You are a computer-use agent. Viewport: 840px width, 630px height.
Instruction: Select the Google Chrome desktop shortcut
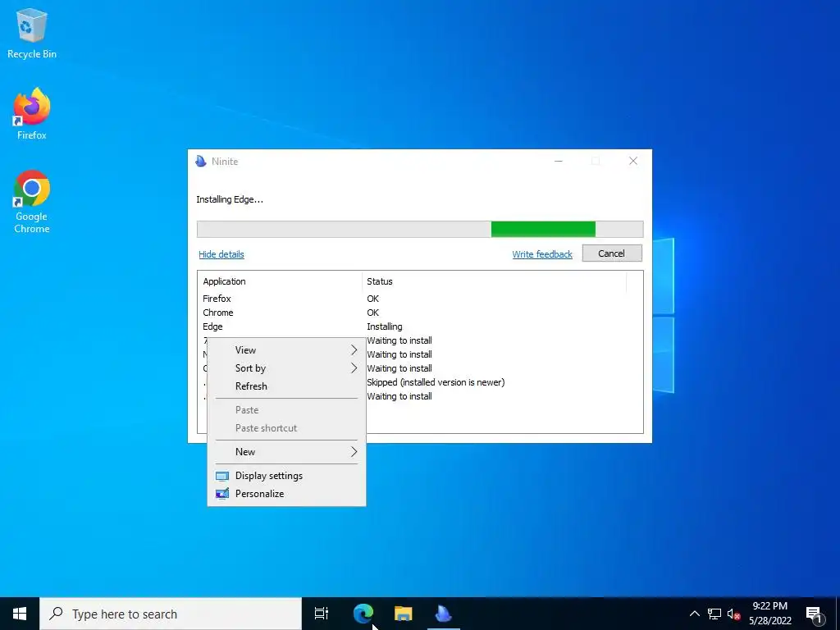coord(32,202)
